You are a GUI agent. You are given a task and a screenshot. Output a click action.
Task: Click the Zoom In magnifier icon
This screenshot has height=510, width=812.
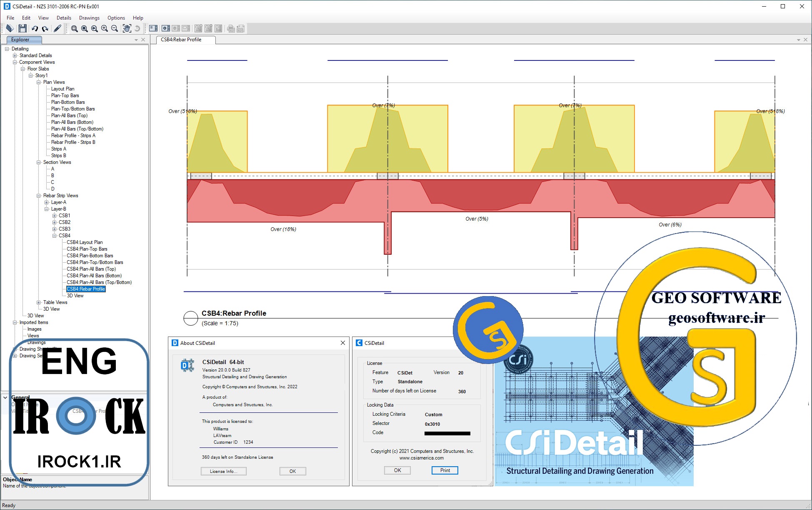(104, 28)
